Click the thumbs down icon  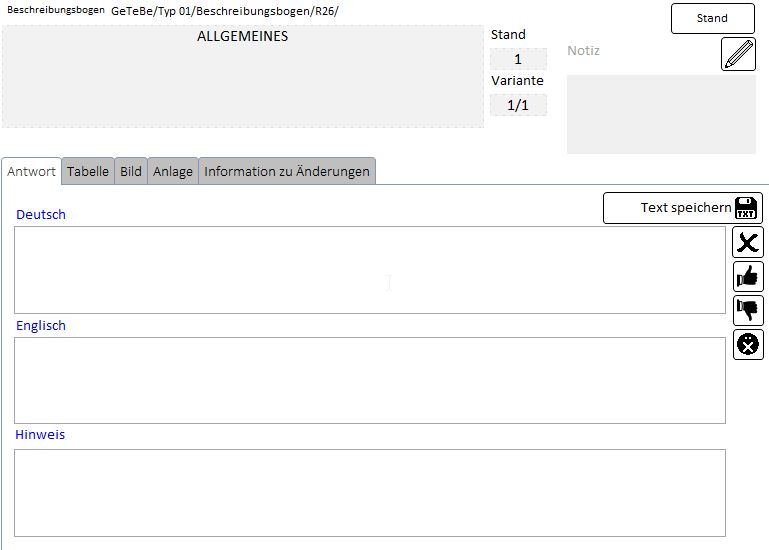[x=748, y=311]
